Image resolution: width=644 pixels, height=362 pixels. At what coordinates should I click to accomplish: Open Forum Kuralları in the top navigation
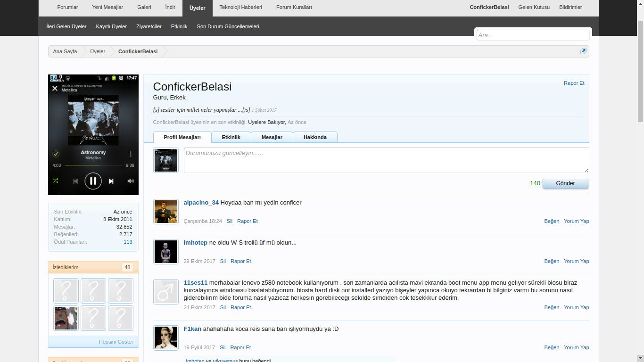click(294, 8)
